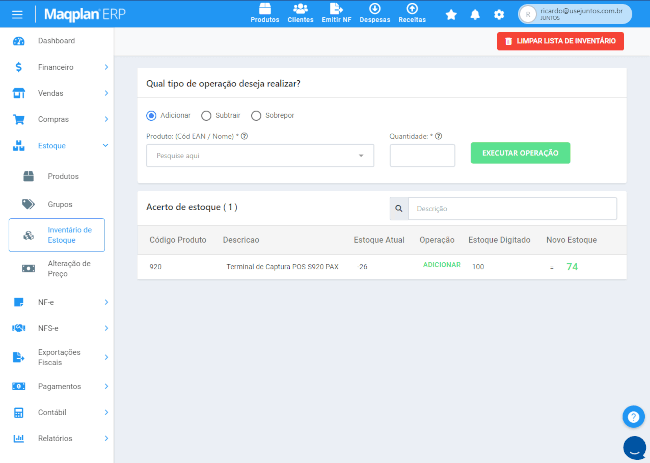This screenshot has width=650, height=463.
Task: Click the Executar Operação button
Action: 520,153
